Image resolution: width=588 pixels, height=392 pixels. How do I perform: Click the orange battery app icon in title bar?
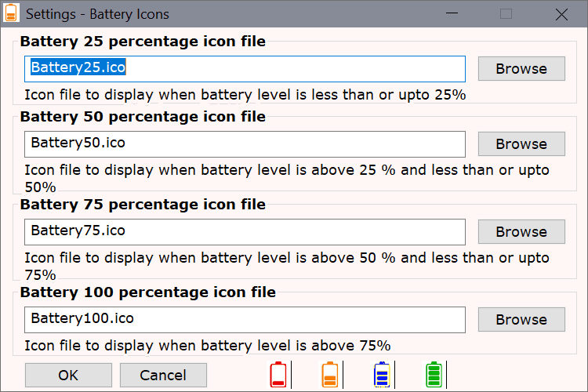pyautogui.click(x=11, y=13)
